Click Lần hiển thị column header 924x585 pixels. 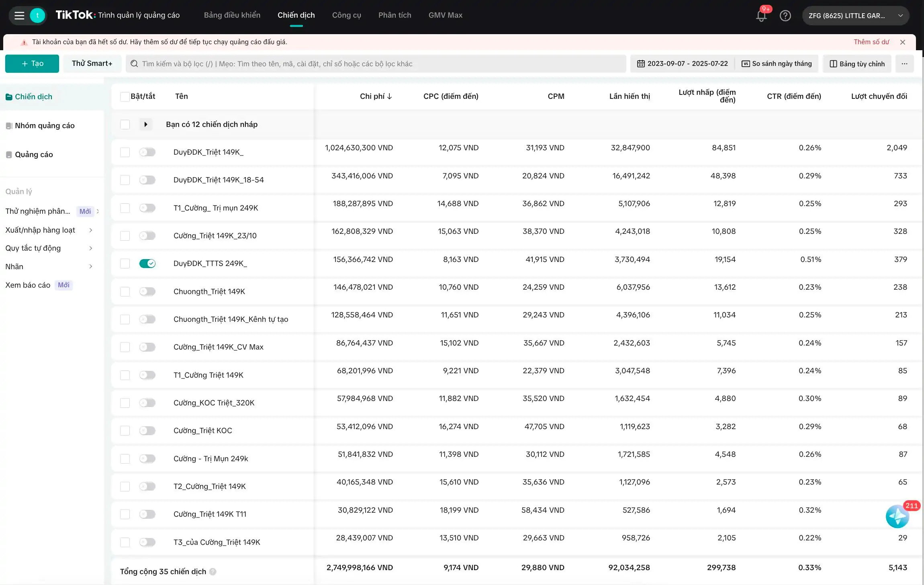630,96
